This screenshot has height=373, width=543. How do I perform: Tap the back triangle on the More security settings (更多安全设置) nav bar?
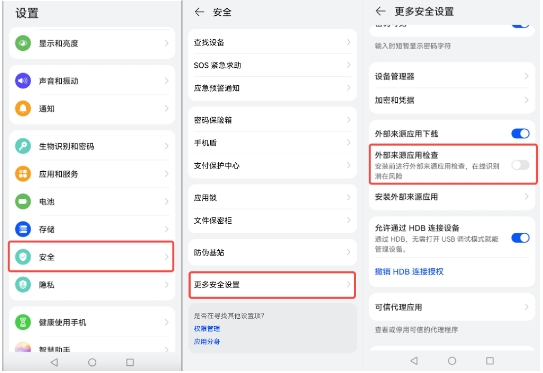click(414, 361)
